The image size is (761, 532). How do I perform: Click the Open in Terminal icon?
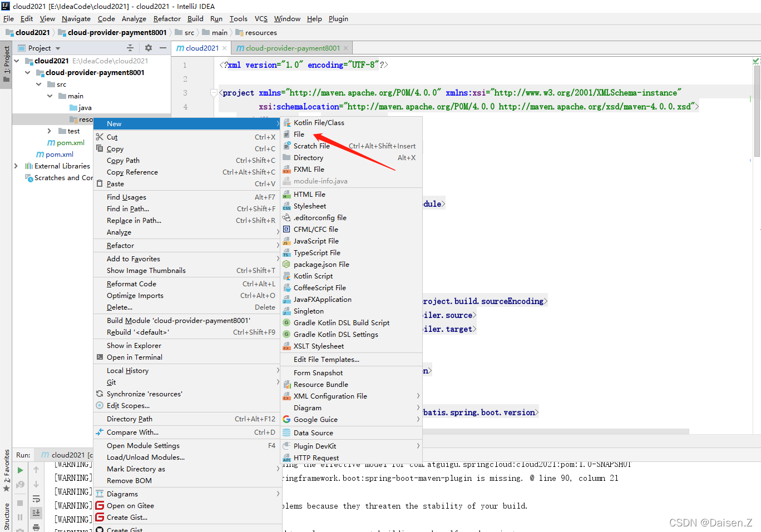[100, 357]
